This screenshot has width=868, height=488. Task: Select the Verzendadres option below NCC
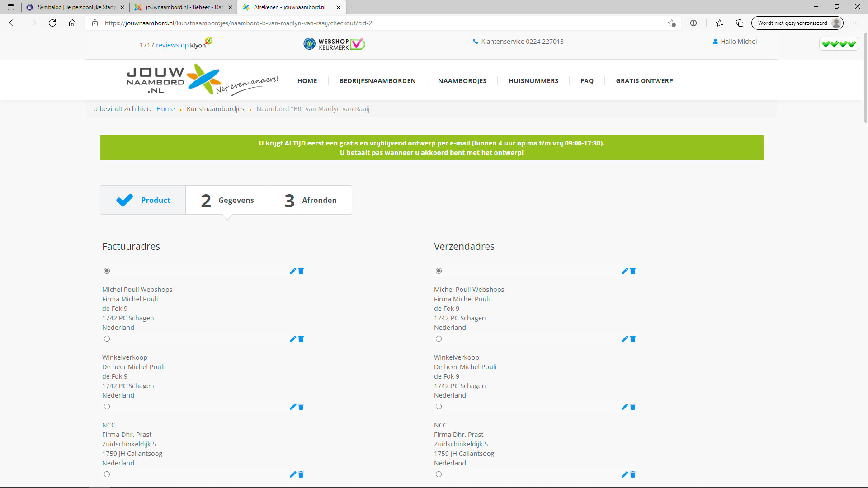pyautogui.click(x=439, y=474)
